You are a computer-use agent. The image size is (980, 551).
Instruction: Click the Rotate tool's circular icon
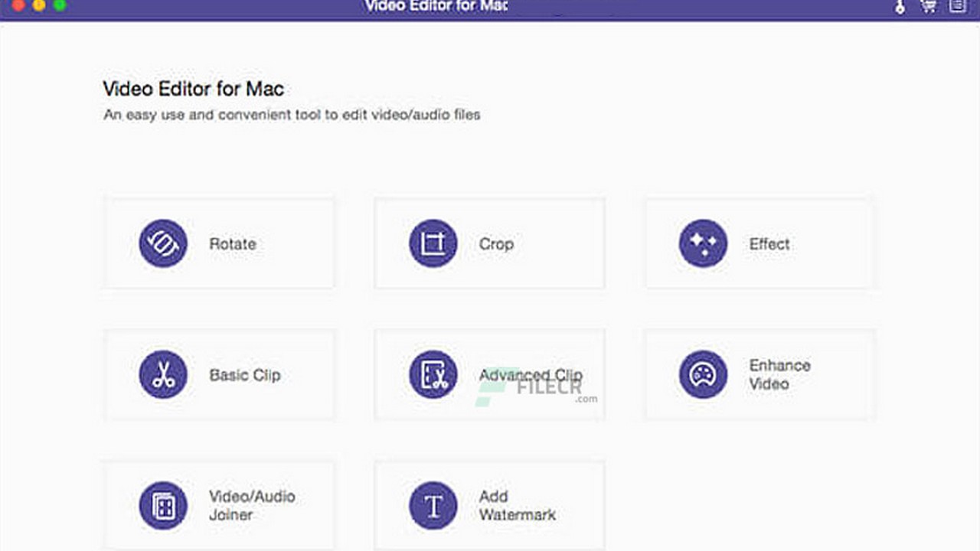click(x=163, y=243)
